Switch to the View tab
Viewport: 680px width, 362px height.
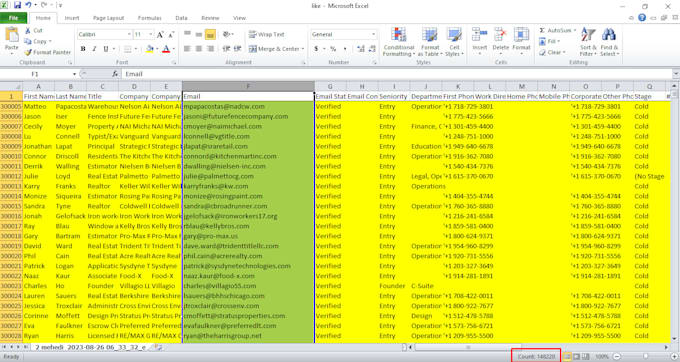(x=239, y=18)
